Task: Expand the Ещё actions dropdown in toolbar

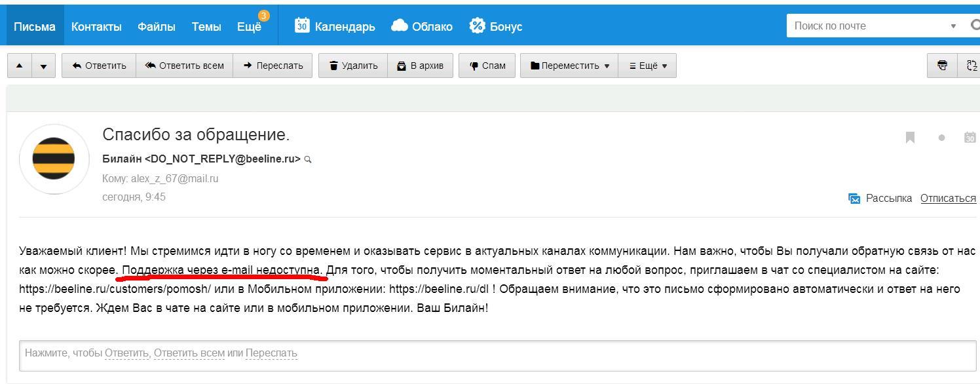Action: point(647,66)
